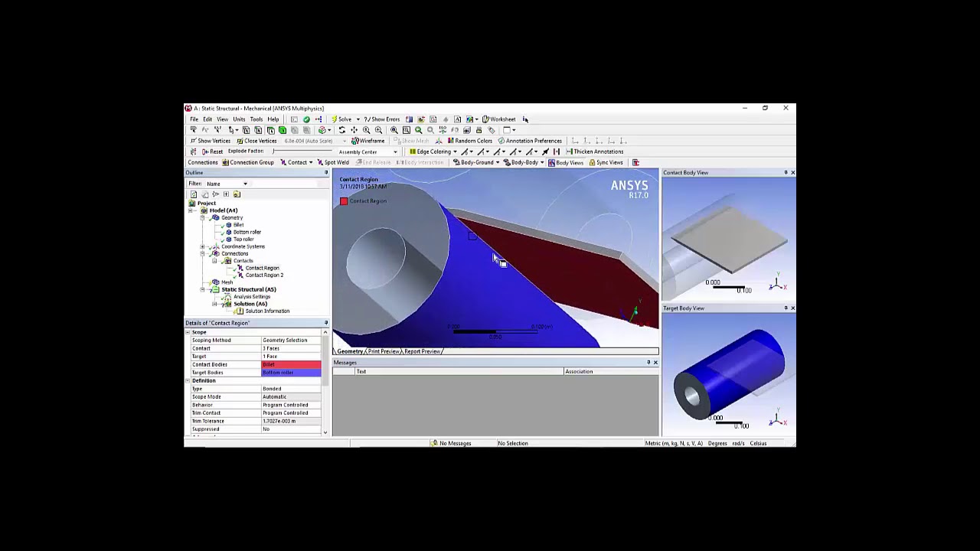The height and width of the screenshot is (551, 980).
Task: Click the Reset explode button
Action: (212, 152)
